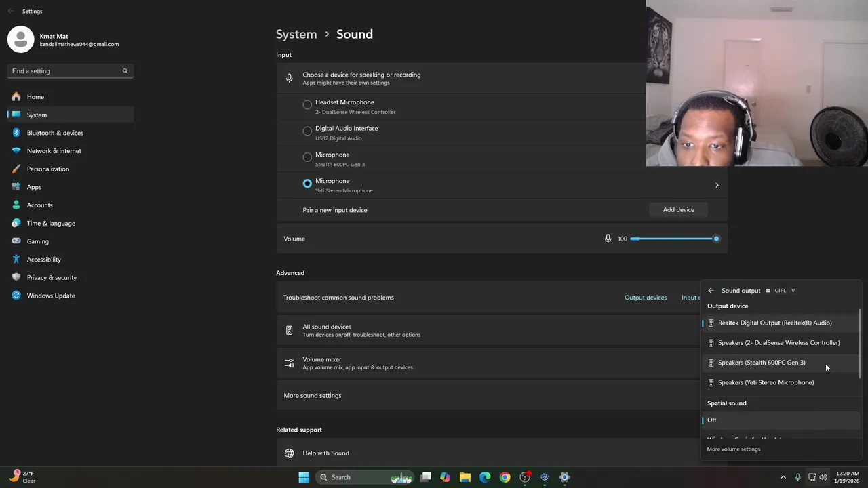
Task: Click the Find a setting search box
Action: pos(71,70)
